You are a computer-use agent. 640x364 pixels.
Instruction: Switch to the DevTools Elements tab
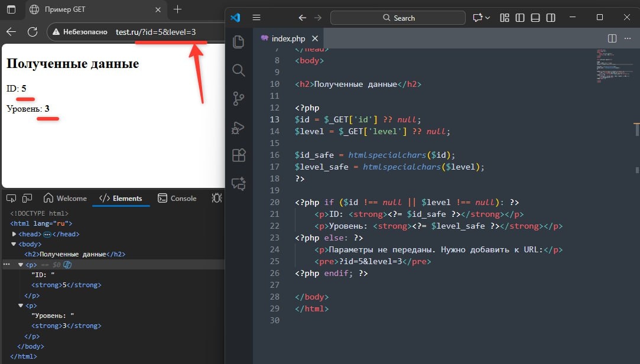121,199
